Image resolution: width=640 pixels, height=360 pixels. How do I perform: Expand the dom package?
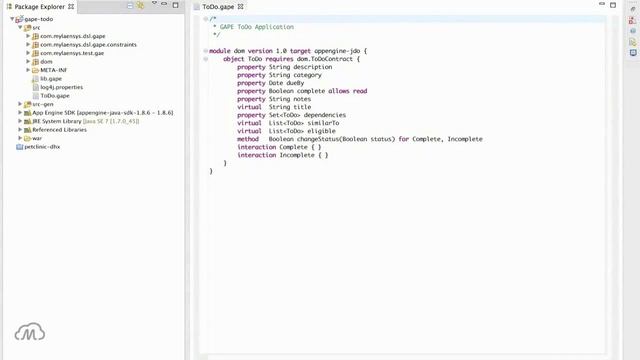point(28,62)
